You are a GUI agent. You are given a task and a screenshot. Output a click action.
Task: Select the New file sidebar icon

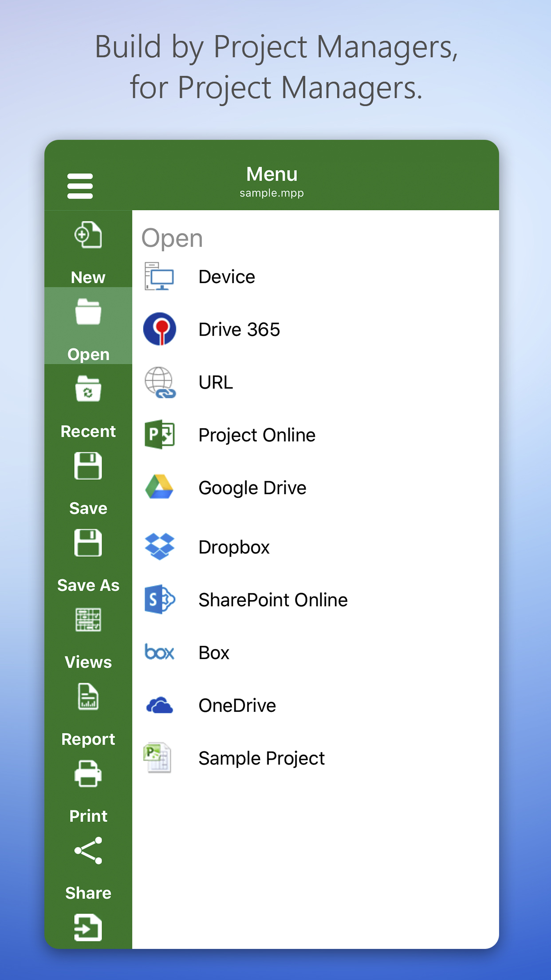point(88,235)
